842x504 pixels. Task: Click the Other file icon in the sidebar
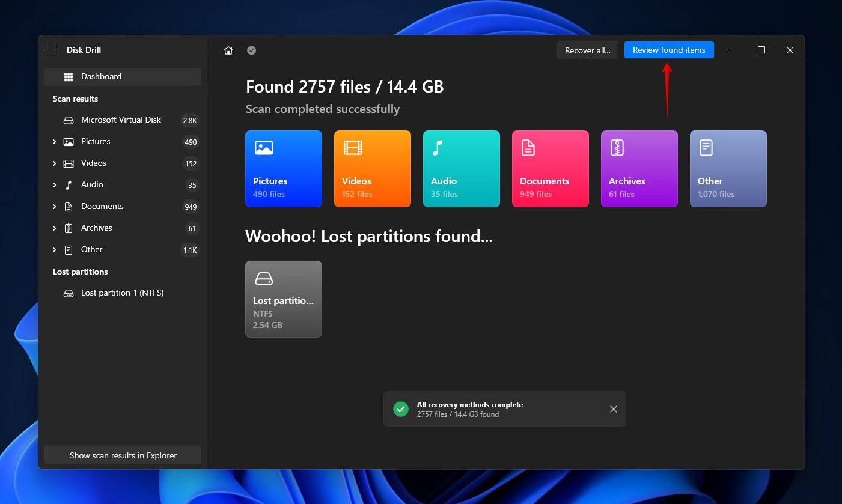[69, 250]
